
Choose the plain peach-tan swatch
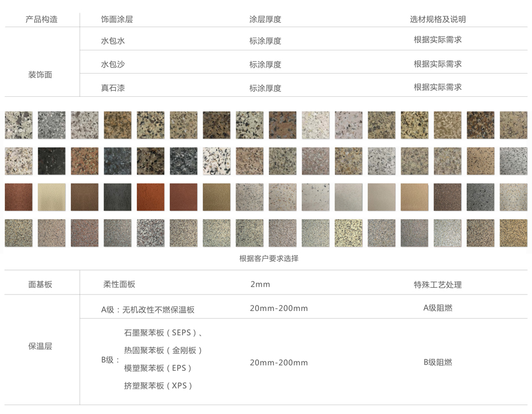[x=415, y=197]
